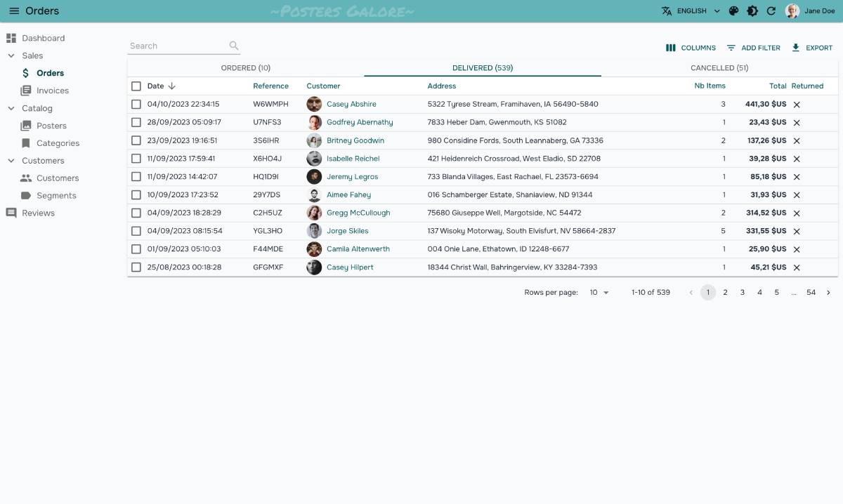
Task: Open Dashboard from sidebar icon
Action: click(11, 38)
